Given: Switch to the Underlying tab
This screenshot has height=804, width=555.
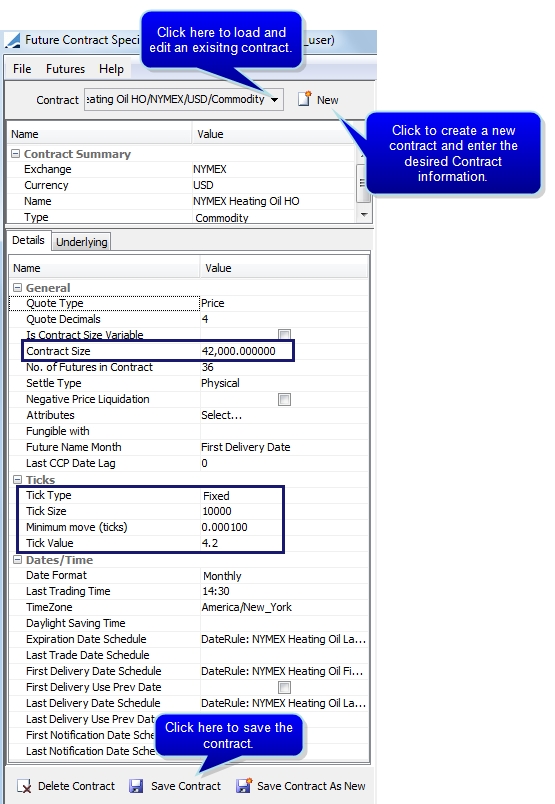Looking at the screenshot, I should [82, 242].
